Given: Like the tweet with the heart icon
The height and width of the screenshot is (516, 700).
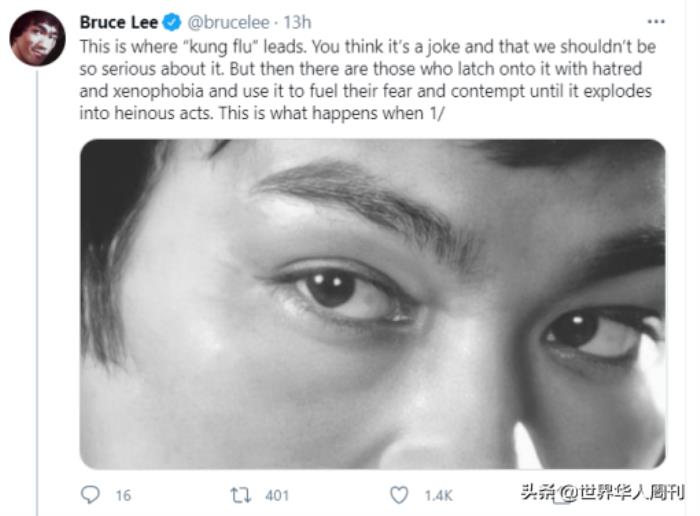Looking at the screenshot, I should tap(399, 494).
